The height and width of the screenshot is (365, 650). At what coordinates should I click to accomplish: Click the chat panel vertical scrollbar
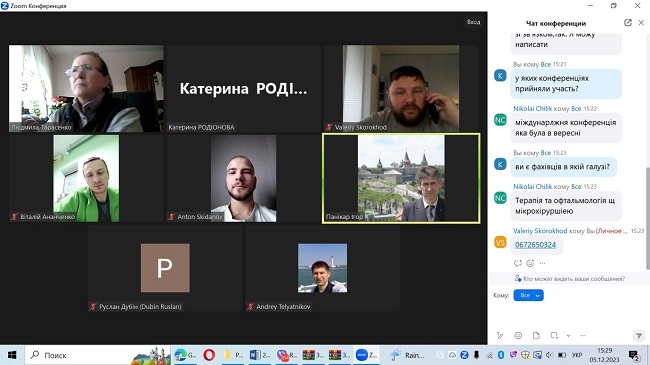(x=647, y=218)
